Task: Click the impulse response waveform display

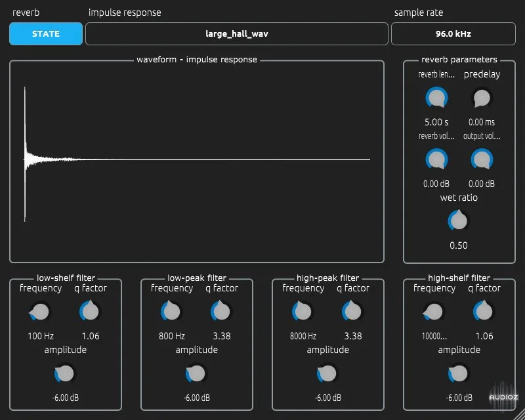Action: pyautogui.click(x=197, y=162)
